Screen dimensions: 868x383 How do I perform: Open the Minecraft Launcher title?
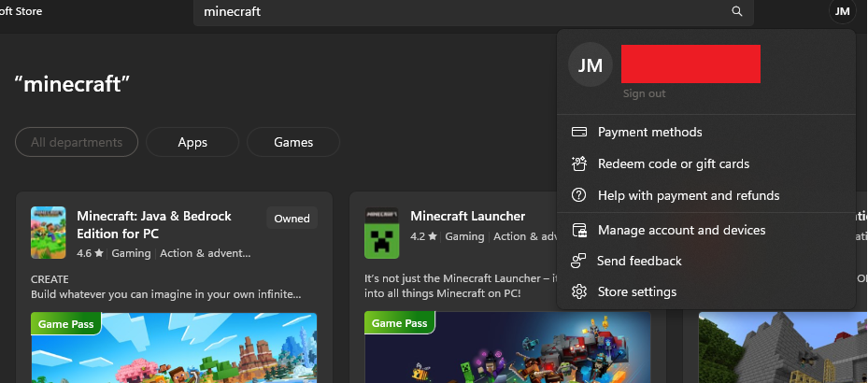pyautogui.click(x=468, y=216)
